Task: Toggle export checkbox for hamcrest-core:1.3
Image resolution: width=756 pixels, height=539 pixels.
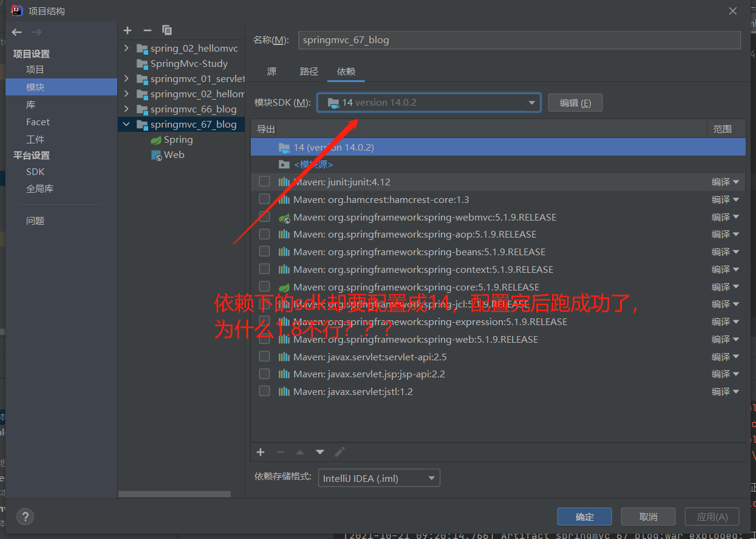Action: (x=264, y=199)
